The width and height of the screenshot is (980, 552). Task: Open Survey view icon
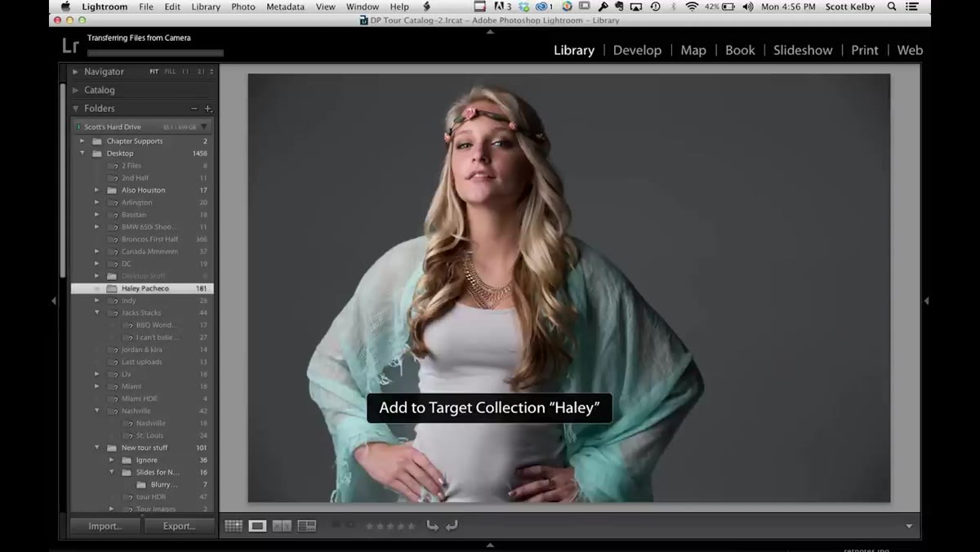point(307,526)
